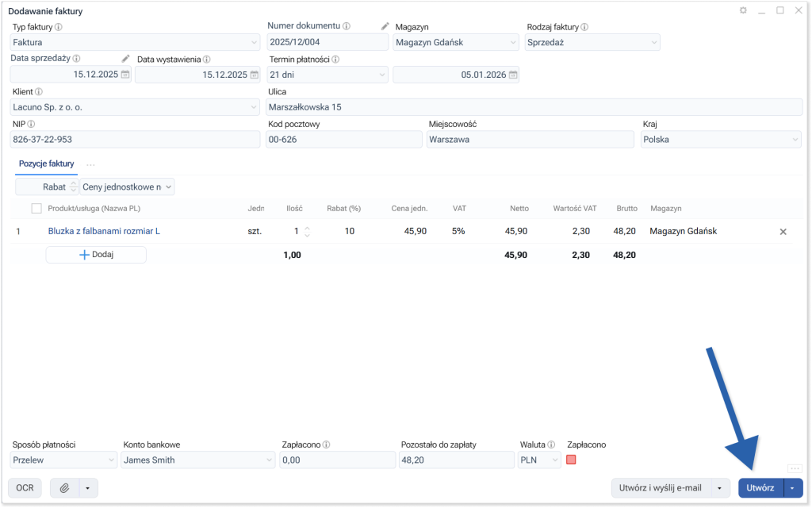
Task: Open the three-dots tab next to Pozycje faktury
Action: [x=90, y=165]
